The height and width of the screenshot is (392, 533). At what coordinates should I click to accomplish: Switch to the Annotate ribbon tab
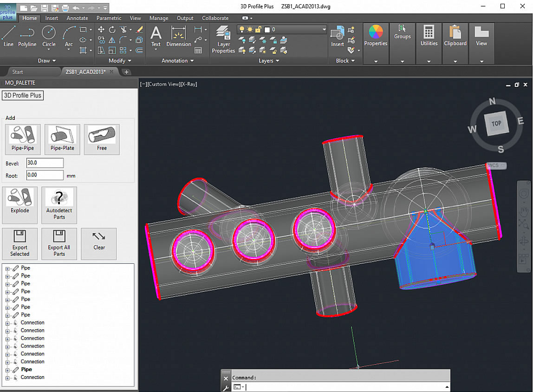coord(77,18)
